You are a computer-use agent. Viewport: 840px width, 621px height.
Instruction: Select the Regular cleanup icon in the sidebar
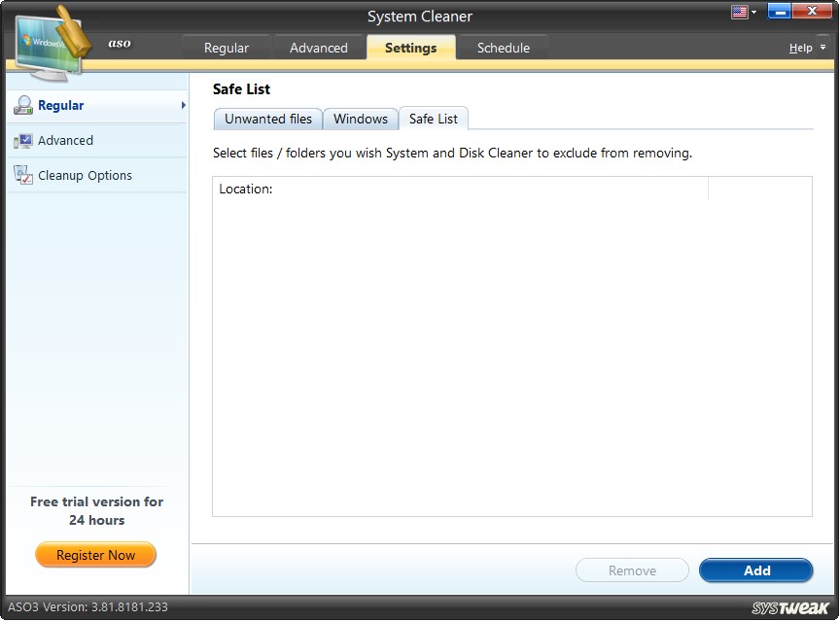click(x=22, y=104)
